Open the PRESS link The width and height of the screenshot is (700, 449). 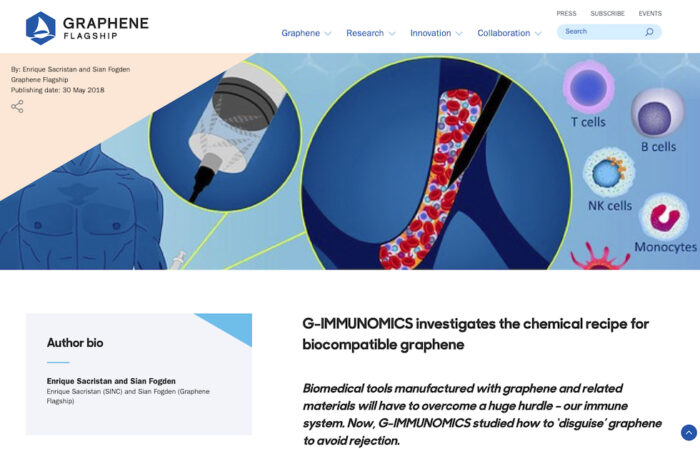coord(566,13)
